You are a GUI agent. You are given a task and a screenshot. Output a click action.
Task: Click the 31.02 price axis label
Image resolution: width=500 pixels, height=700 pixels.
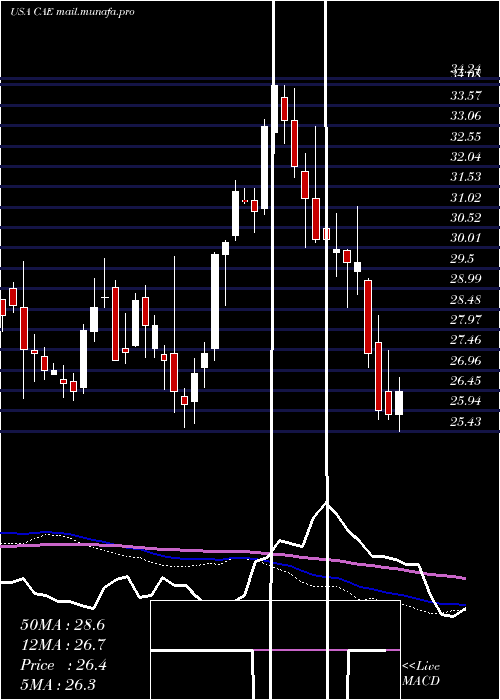click(466, 197)
